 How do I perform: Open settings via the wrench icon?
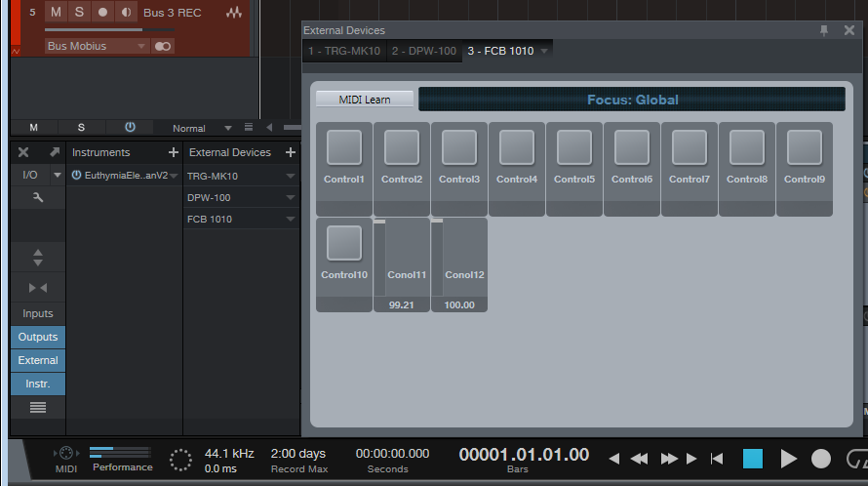pyautogui.click(x=38, y=197)
